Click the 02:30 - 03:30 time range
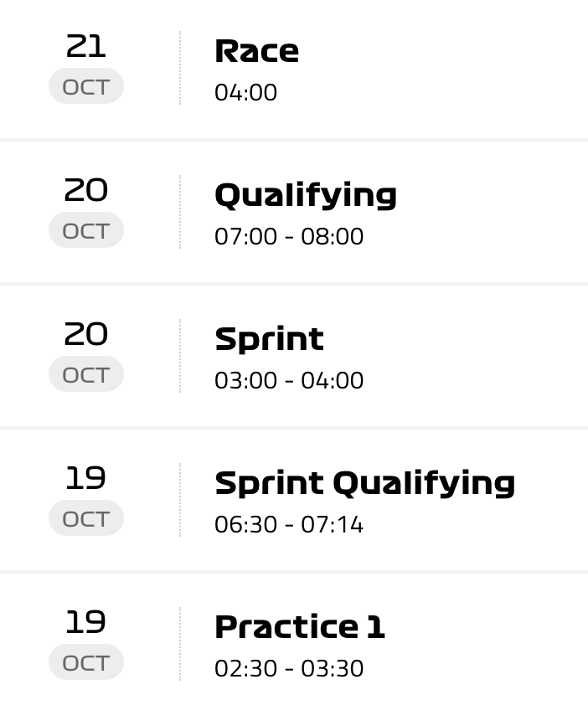 (289, 668)
